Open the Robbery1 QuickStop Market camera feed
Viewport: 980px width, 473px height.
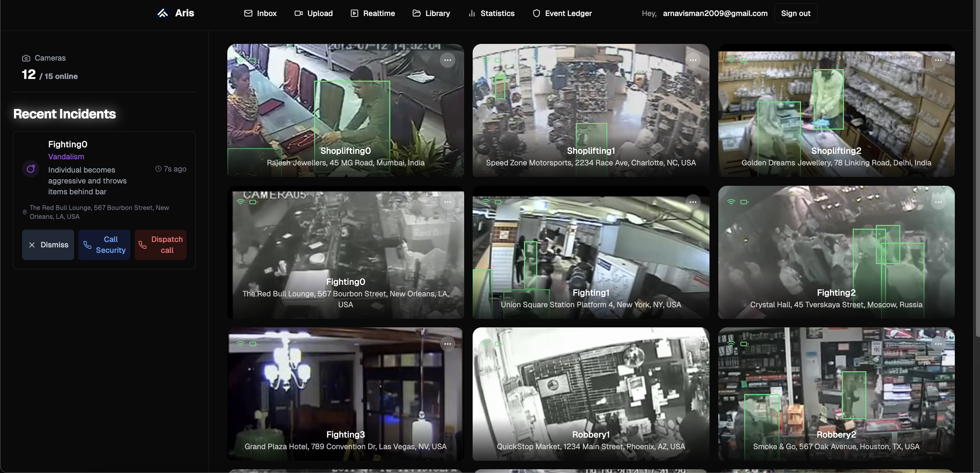coord(590,393)
